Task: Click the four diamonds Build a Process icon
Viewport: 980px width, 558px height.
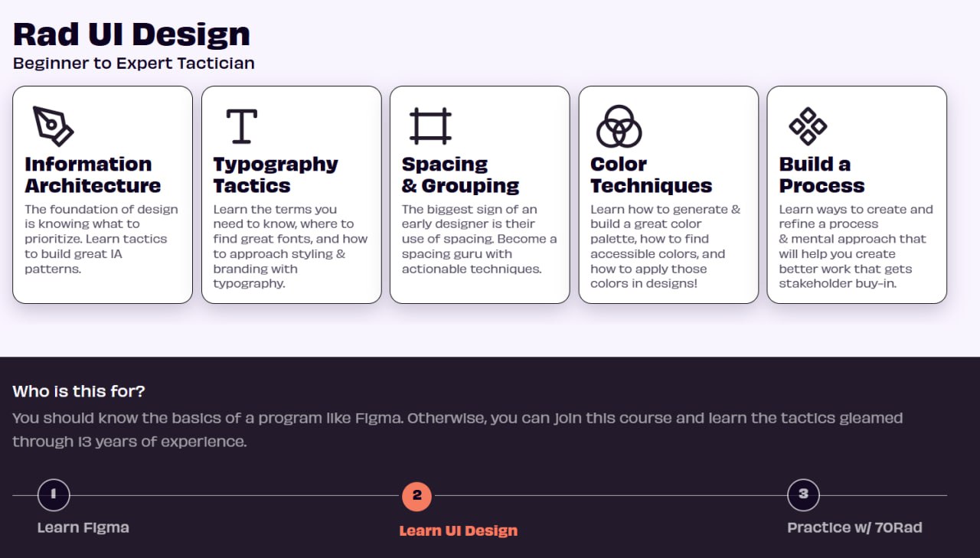Action: [808, 126]
